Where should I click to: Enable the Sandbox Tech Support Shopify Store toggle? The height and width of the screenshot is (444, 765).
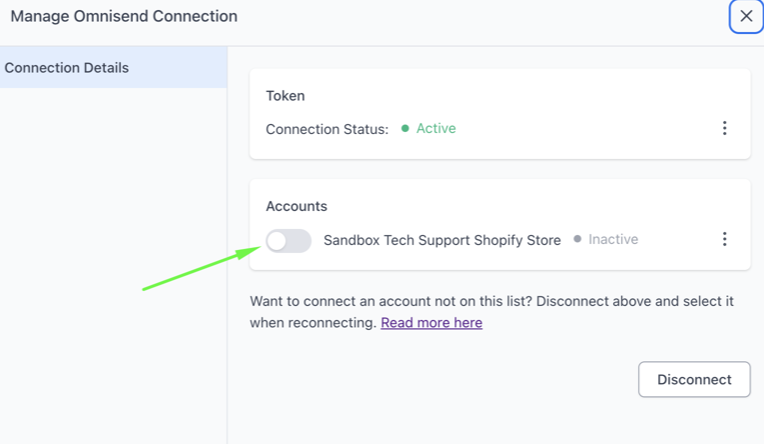click(x=288, y=240)
